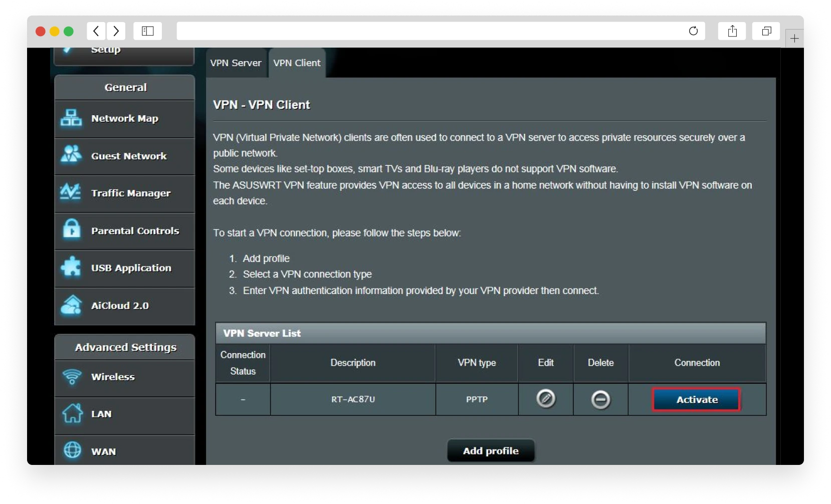Click the browser reload icon
Image resolution: width=831 pixels, height=504 pixels.
click(x=694, y=31)
